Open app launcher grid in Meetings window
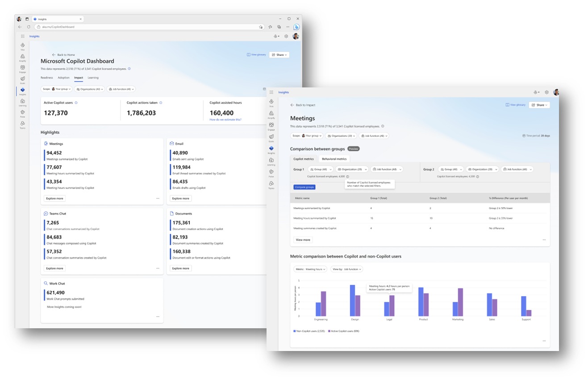The height and width of the screenshot is (380, 588). [x=271, y=92]
